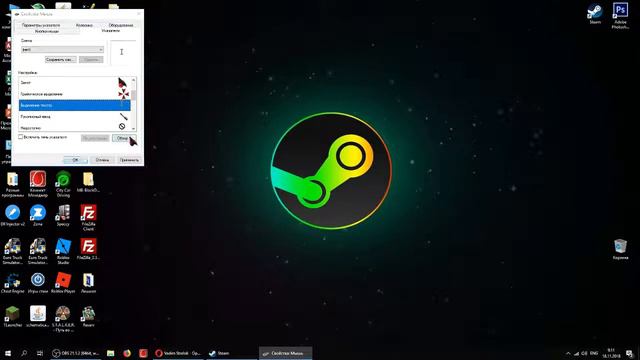Select the Cheat Engine shortcut
Viewport: 640px width, 360px height.
(x=12, y=283)
